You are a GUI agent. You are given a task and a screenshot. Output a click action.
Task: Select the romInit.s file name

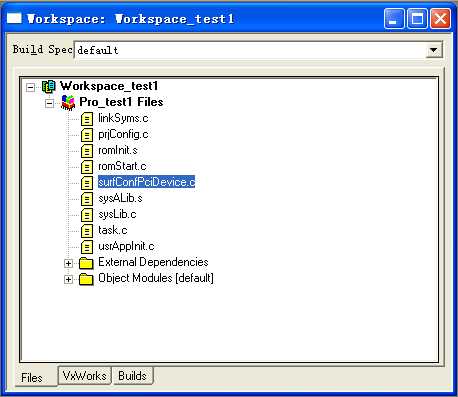[118, 150]
